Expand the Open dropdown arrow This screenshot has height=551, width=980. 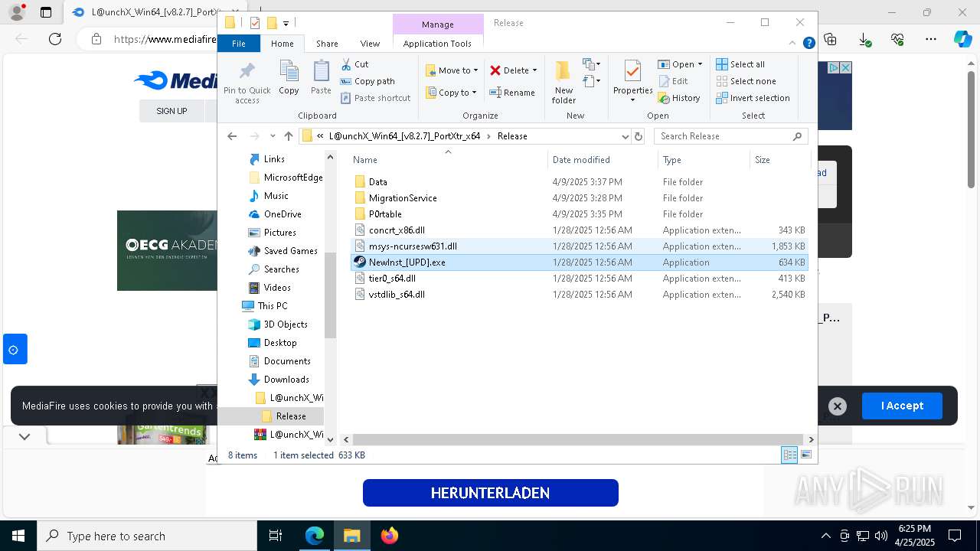coord(700,64)
